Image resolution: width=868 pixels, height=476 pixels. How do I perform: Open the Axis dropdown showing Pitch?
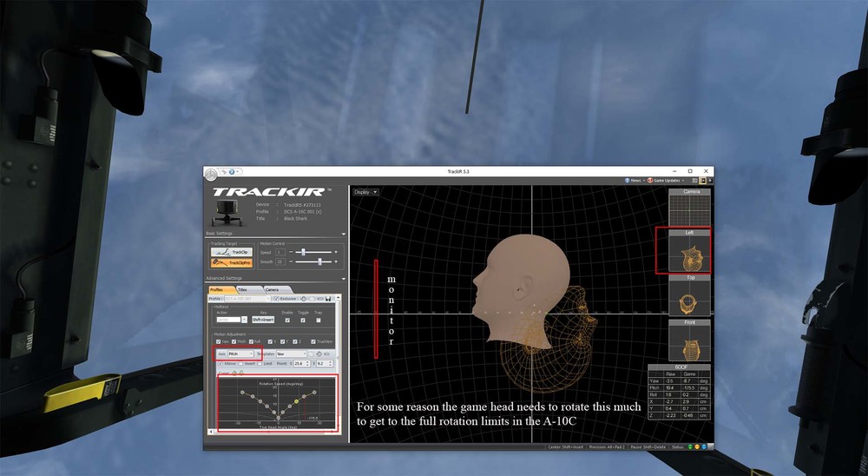pos(240,354)
